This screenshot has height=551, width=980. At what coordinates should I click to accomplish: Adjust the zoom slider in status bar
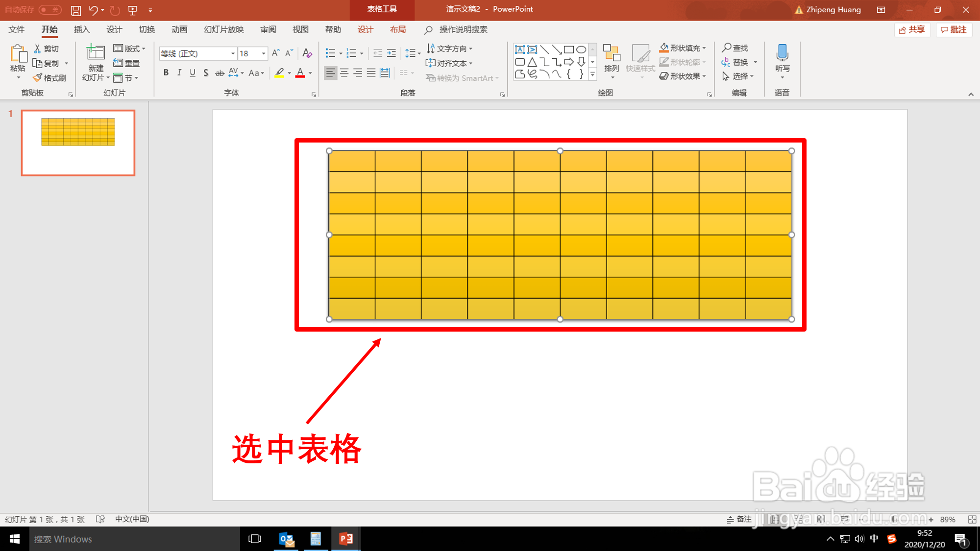[895, 519]
